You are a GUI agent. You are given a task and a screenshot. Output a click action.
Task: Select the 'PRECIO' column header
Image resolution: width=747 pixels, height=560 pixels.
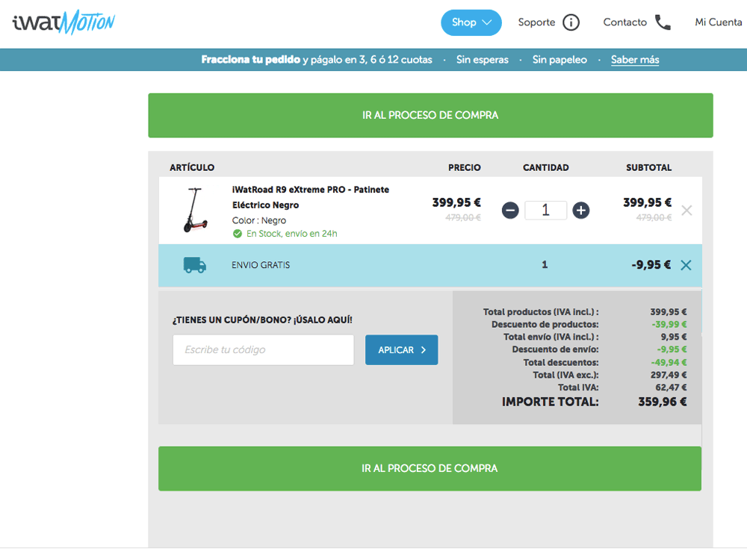click(465, 167)
